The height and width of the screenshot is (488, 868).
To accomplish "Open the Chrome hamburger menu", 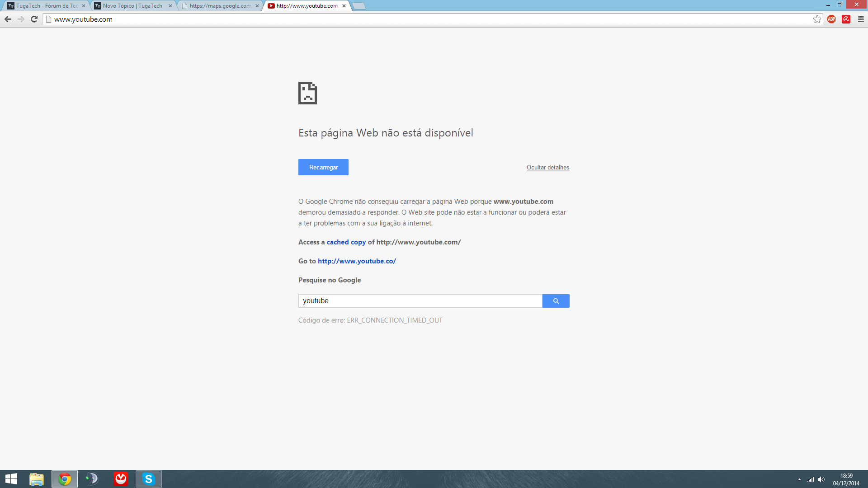I will 861,19.
